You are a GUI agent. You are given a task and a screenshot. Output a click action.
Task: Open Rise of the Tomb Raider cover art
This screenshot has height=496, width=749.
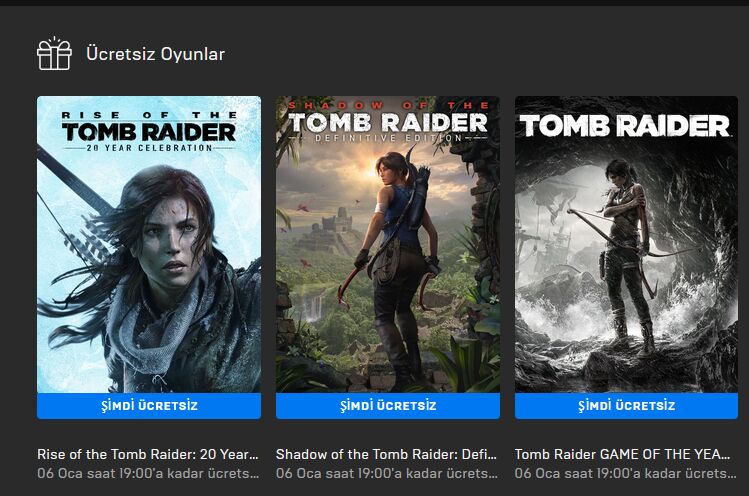[149, 244]
